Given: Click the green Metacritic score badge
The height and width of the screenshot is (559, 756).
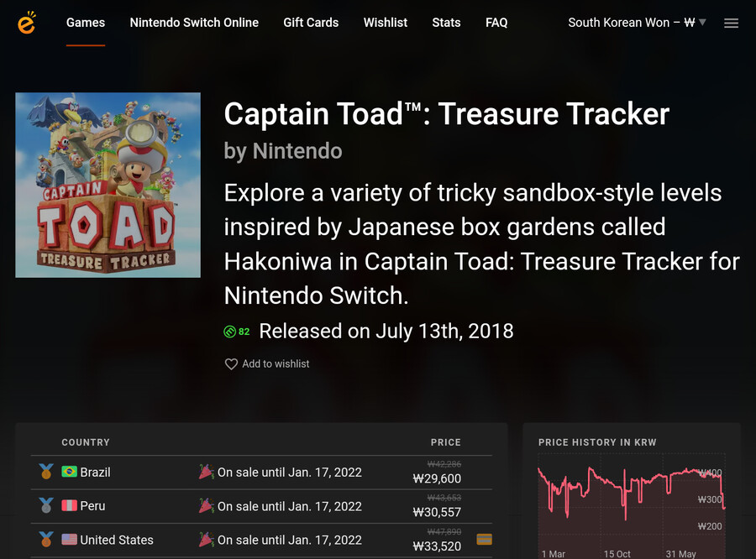Looking at the screenshot, I should click(237, 332).
